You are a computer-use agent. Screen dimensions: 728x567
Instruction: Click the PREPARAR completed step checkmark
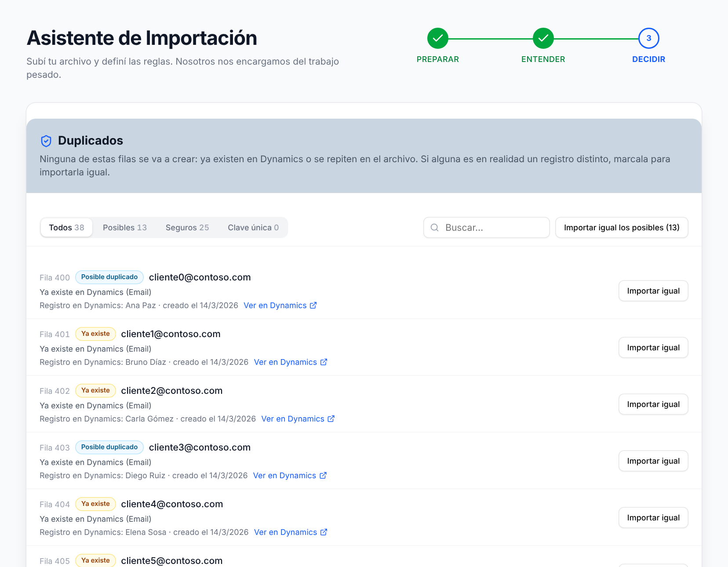(x=437, y=39)
